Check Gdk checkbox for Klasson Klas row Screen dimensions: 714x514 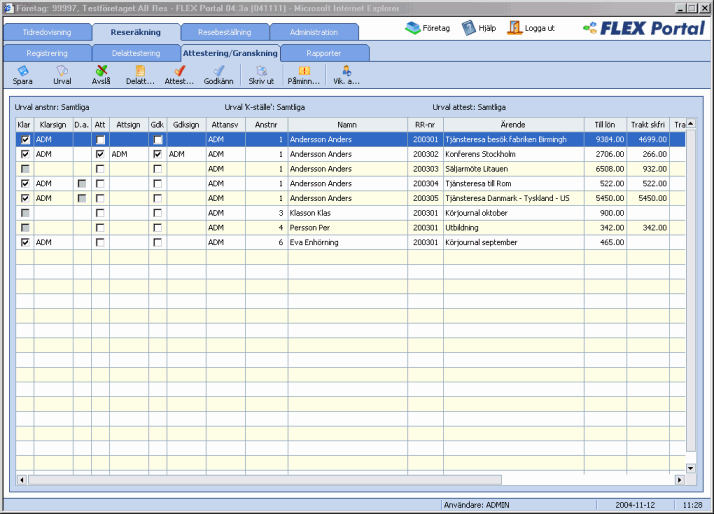(x=157, y=213)
